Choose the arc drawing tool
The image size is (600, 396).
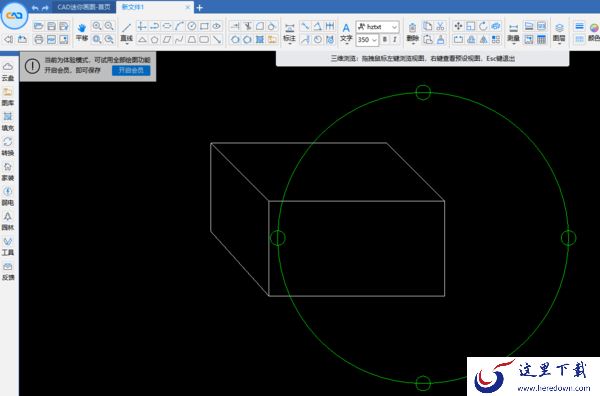[179, 26]
